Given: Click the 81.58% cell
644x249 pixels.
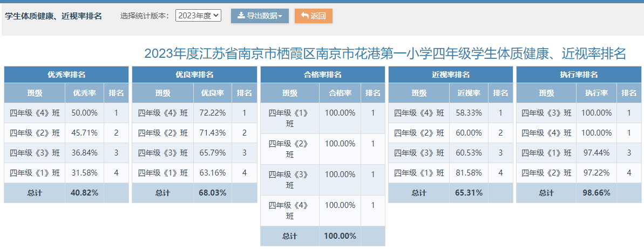Looking at the screenshot, I should click(469, 173).
